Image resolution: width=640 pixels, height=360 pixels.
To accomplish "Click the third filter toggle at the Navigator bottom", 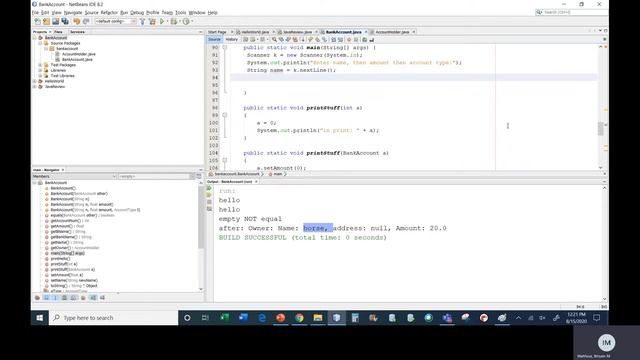I will click(x=56, y=298).
